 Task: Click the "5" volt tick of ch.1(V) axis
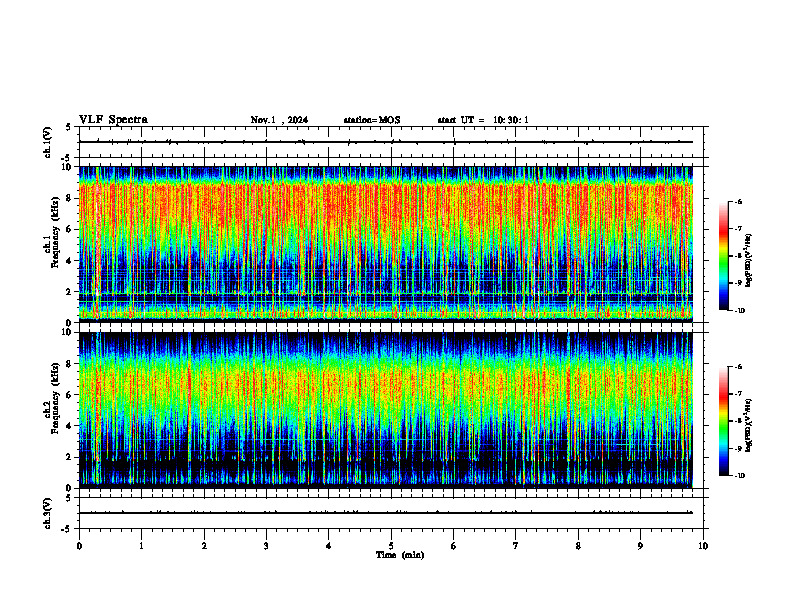70,127
